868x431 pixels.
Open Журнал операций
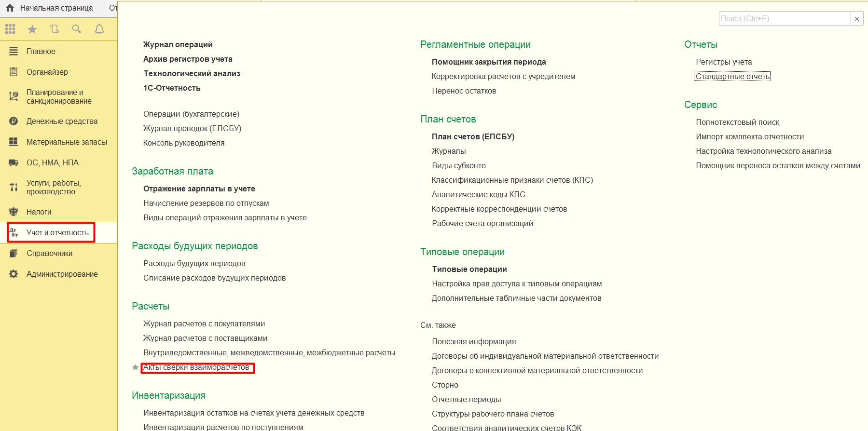click(x=178, y=44)
